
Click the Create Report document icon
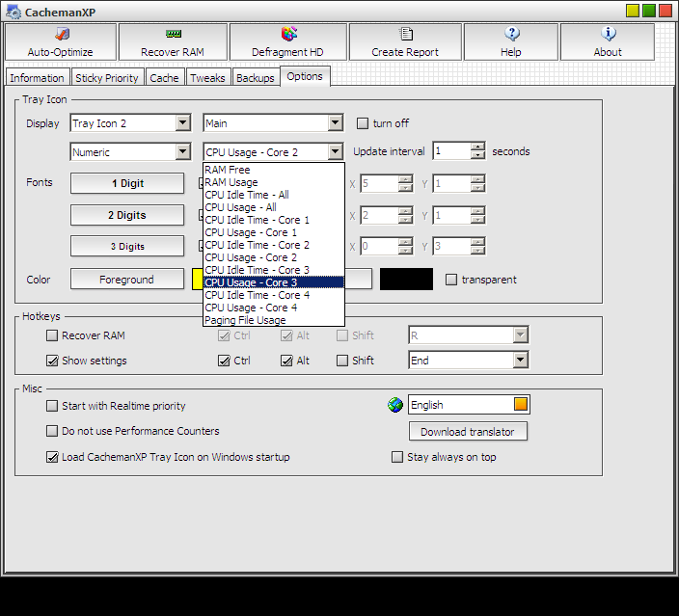coord(405,34)
